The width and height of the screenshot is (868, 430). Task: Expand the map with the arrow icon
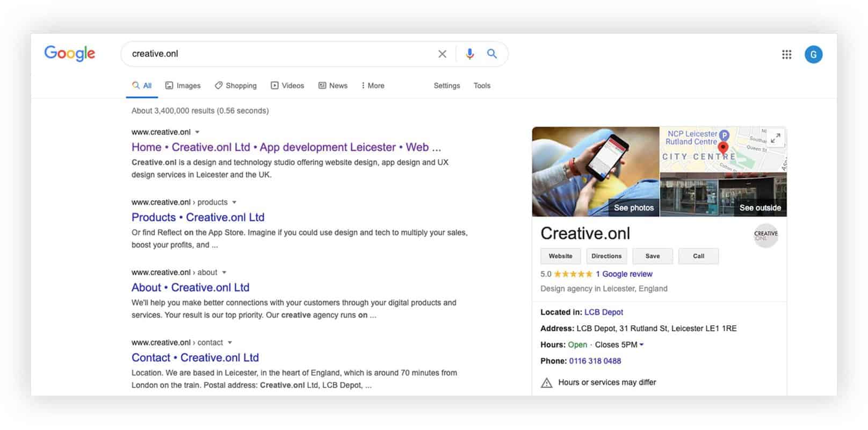[x=775, y=139]
